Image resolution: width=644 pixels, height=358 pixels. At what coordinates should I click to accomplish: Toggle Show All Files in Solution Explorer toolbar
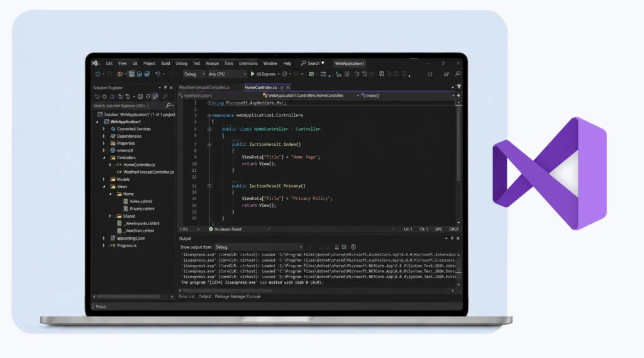coord(148,97)
